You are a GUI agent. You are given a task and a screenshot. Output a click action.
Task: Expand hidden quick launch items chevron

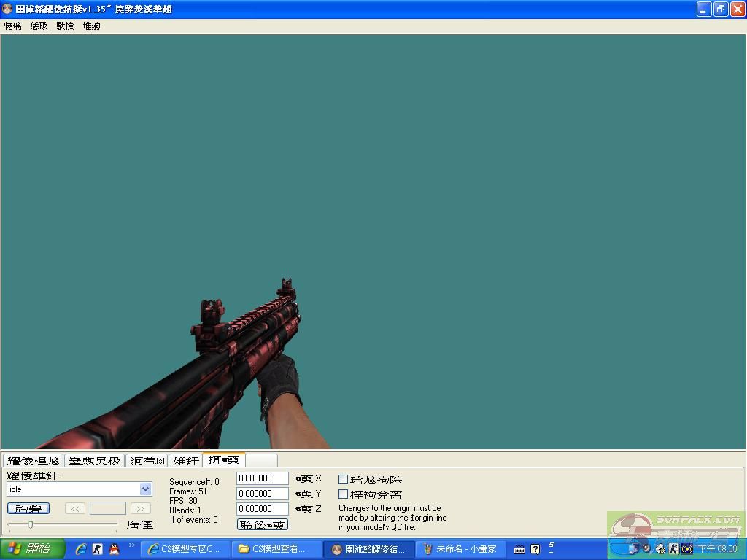132,545
